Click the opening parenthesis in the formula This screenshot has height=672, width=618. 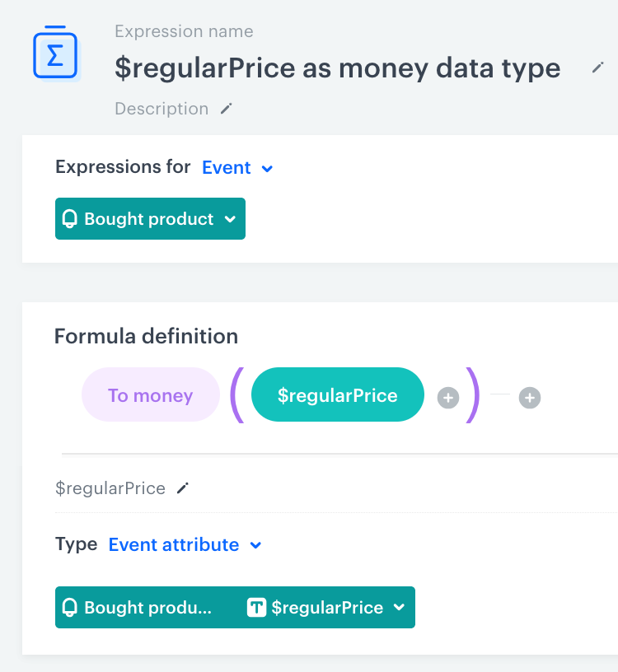pos(239,395)
